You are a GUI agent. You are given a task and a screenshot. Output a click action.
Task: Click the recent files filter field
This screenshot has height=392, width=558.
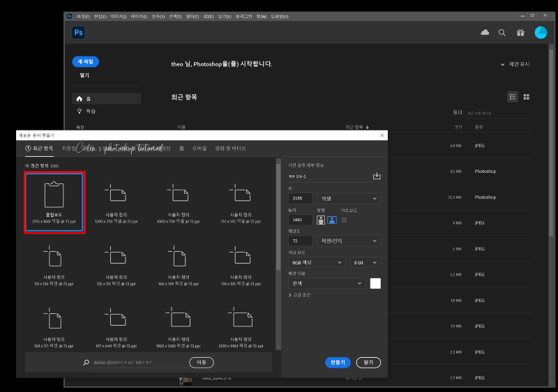(x=499, y=113)
